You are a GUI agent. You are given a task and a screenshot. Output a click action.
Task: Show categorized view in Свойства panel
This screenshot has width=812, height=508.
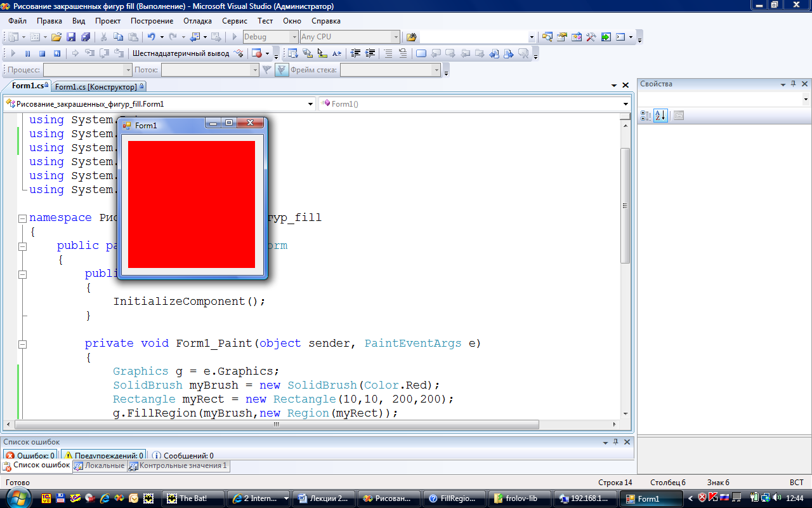coord(646,116)
